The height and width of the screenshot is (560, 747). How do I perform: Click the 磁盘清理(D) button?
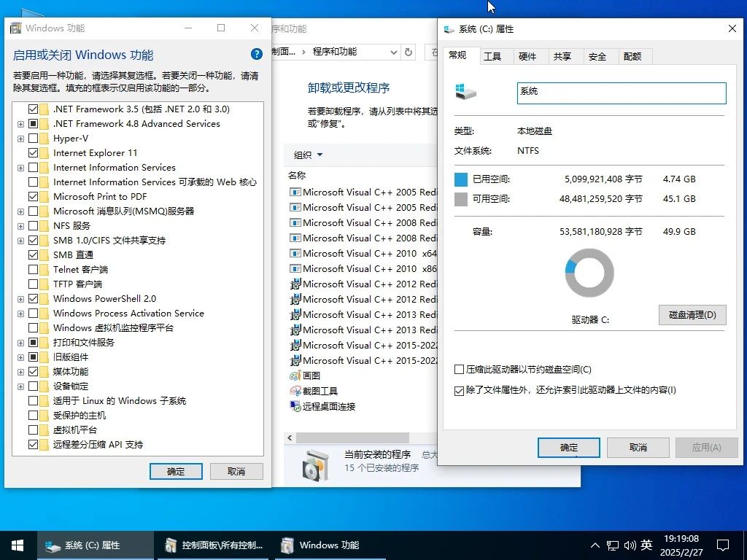692,315
